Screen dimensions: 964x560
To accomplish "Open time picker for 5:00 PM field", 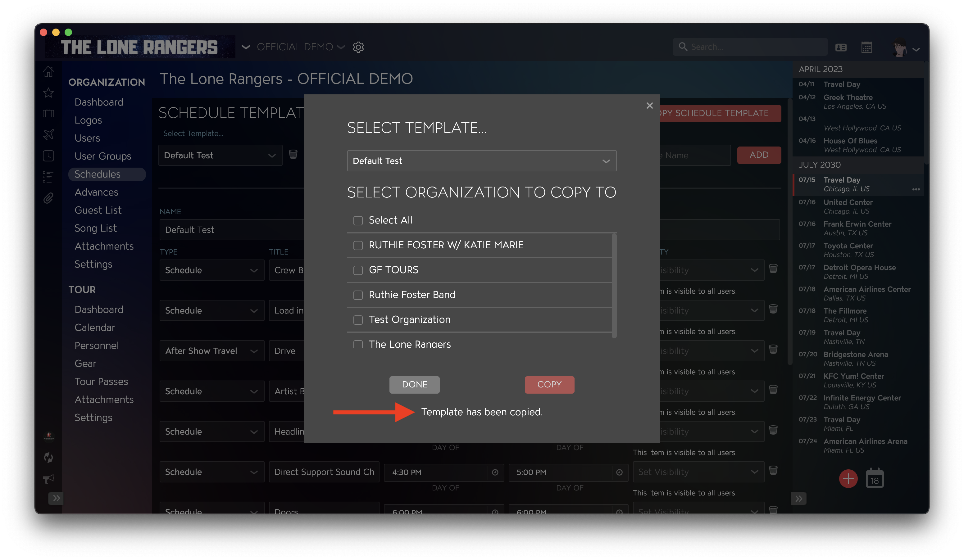I will click(619, 472).
